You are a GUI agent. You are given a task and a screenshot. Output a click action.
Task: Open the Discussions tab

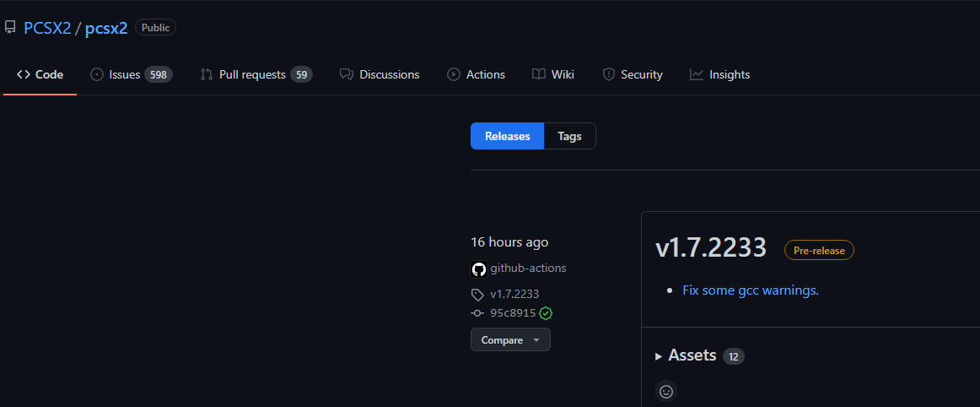click(380, 74)
